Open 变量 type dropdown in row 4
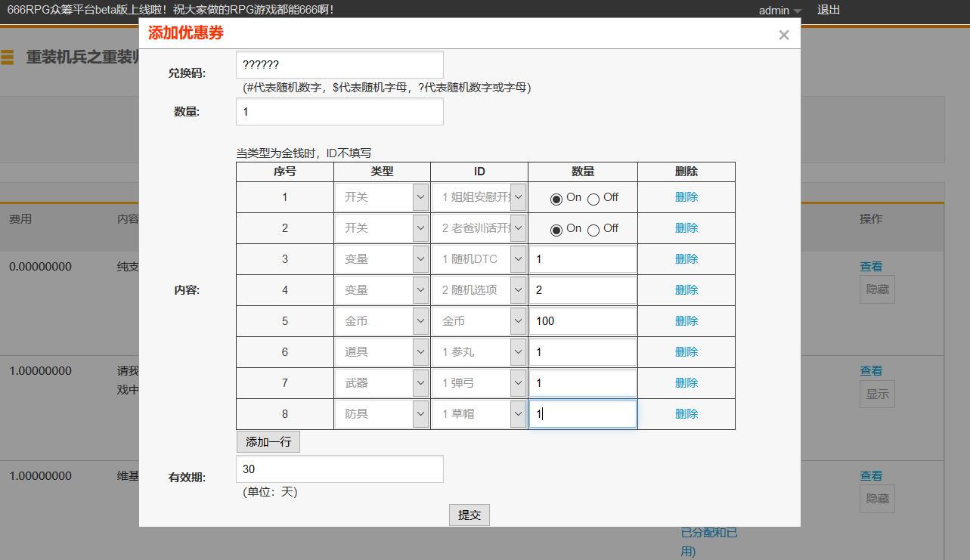Viewport: 970px width, 560px height. coord(382,290)
